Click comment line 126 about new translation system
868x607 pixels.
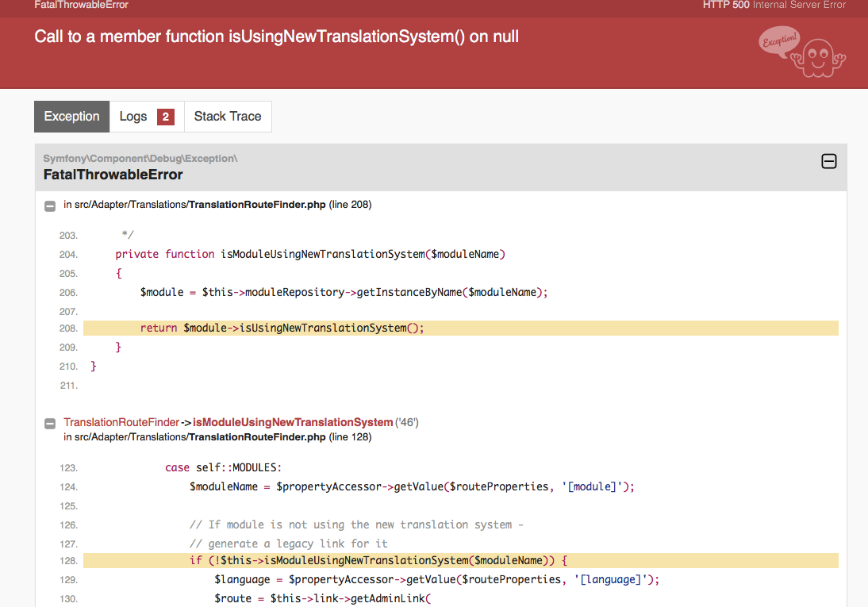[356, 524]
